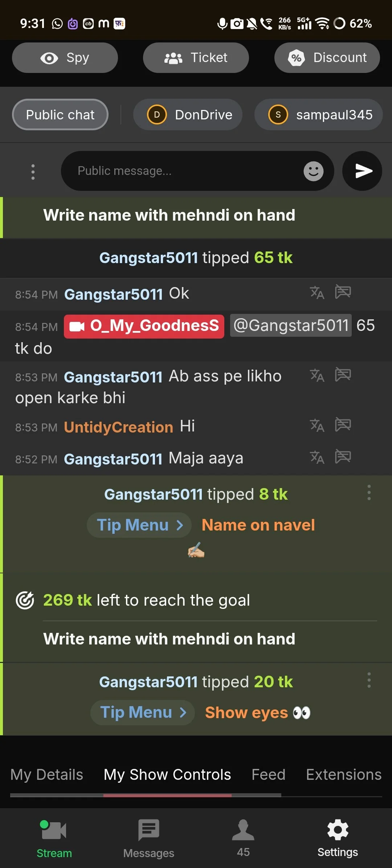Mute chat icon on UntidyCreation's Hi message
Screen dimensions: 392x868
tap(343, 425)
